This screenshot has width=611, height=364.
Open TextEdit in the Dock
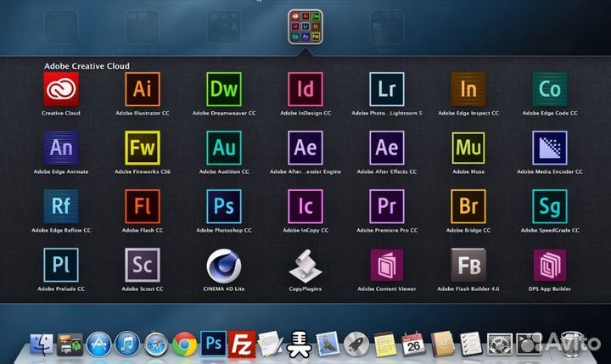pos(271,344)
